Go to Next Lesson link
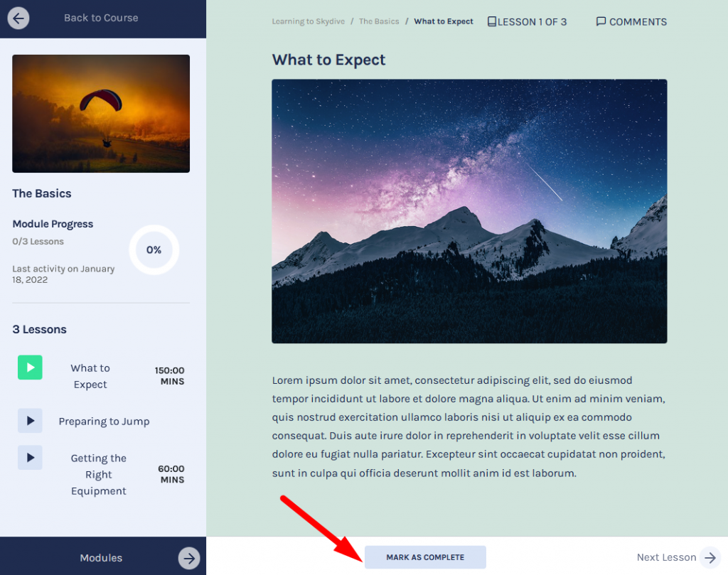Screen dimensions: 728x575 [x=666, y=557]
